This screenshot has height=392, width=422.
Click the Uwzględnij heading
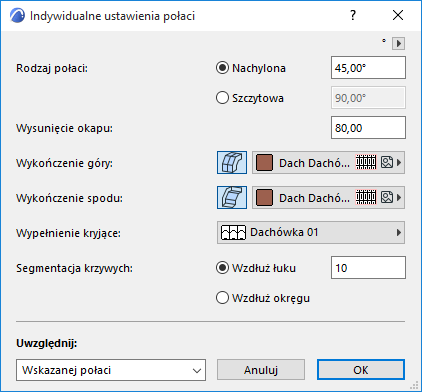pos(47,343)
